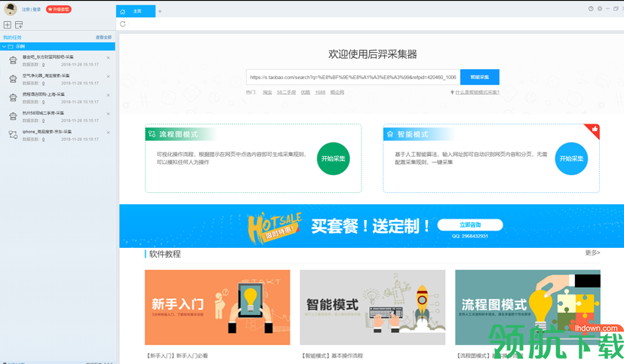
Task: Click data count 0 under iphone task
Action: (x=43, y=139)
